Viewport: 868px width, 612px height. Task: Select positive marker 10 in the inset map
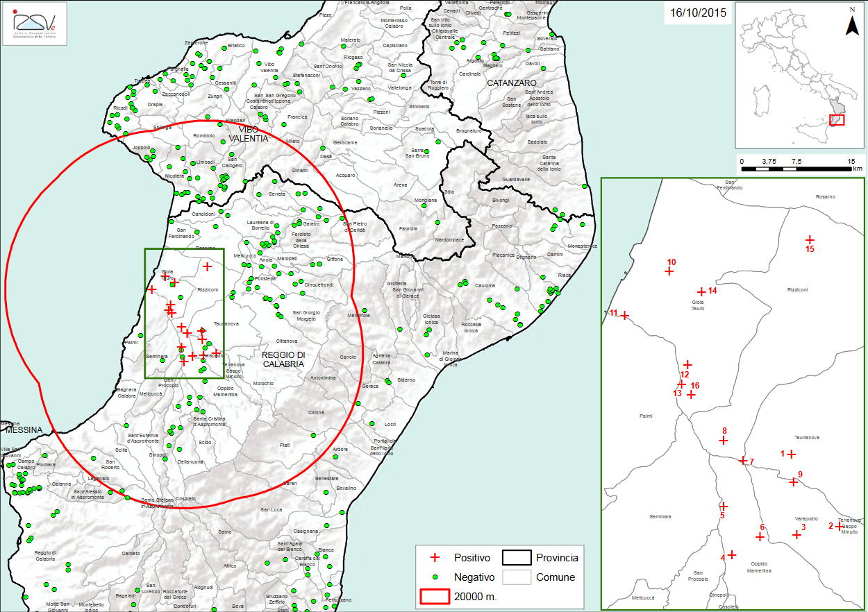669,271
